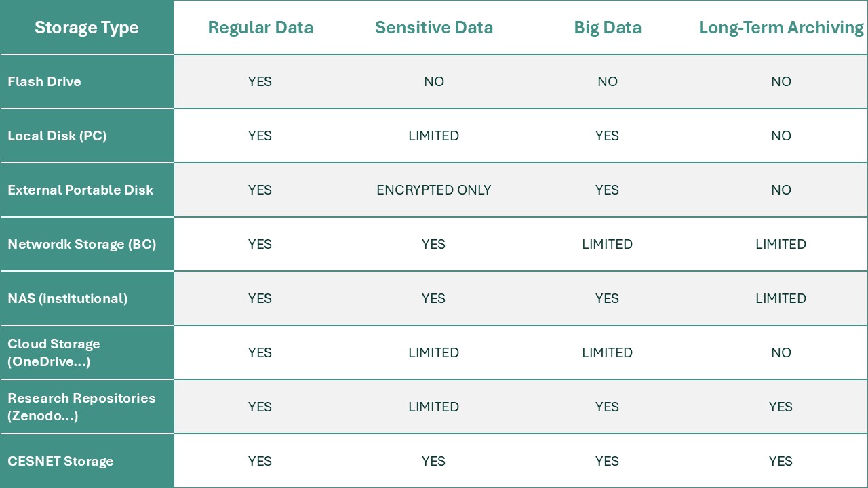Select the Research Repositories (Zenodo...) row label
868x488 pixels.
point(81,407)
